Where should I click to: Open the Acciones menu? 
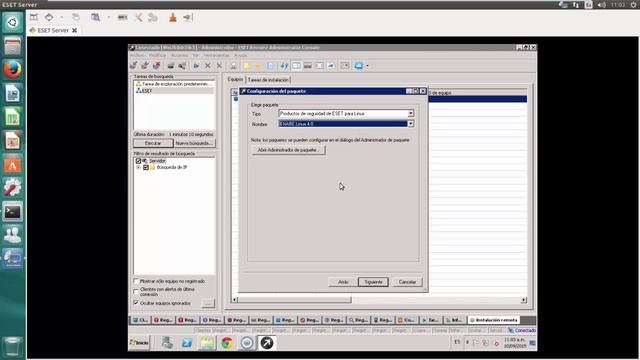point(180,55)
